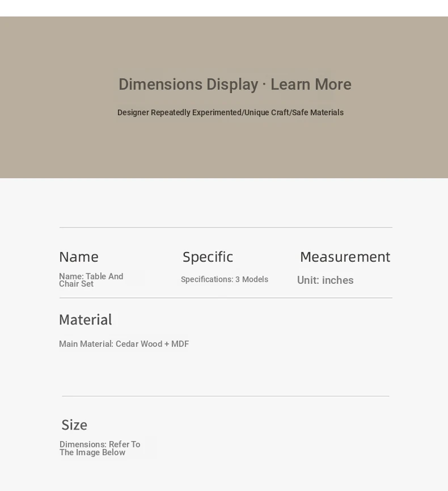
Task: Select the 'Designer Repeatedly Experimented/Unique Craft/Safe Materials' subtitle
Action: [231, 112]
